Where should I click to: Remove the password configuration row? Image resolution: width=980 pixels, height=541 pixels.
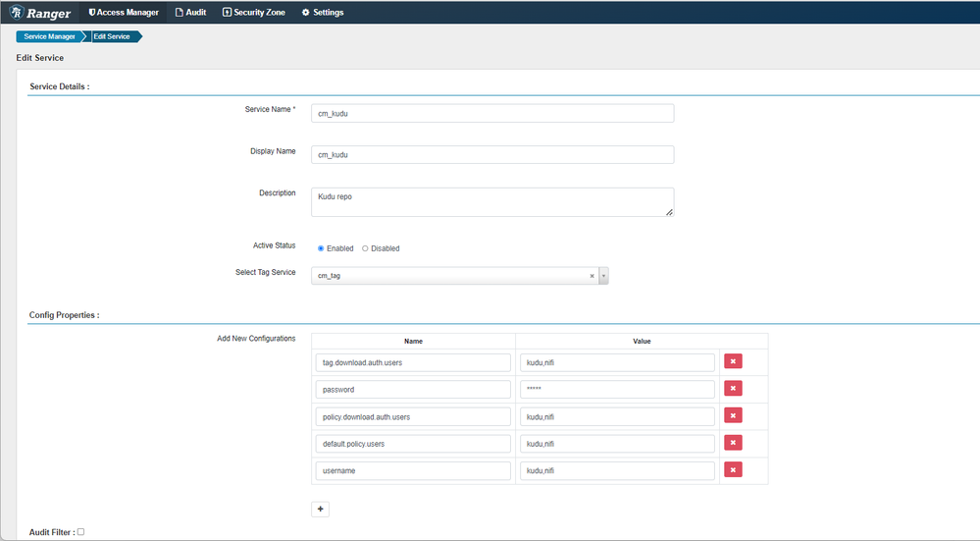pyautogui.click(x=733, y=389)
